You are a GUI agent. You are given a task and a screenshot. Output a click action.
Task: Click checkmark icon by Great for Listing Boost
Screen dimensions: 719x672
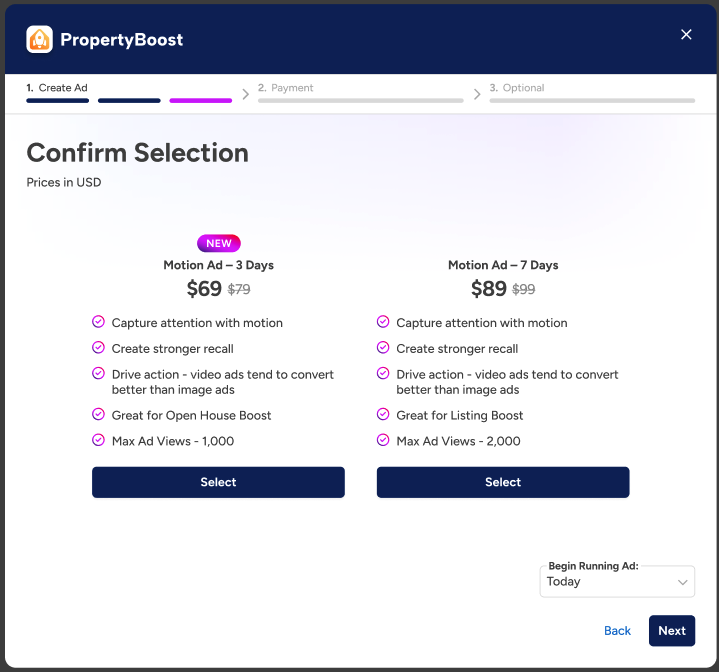tap(383, 414)
